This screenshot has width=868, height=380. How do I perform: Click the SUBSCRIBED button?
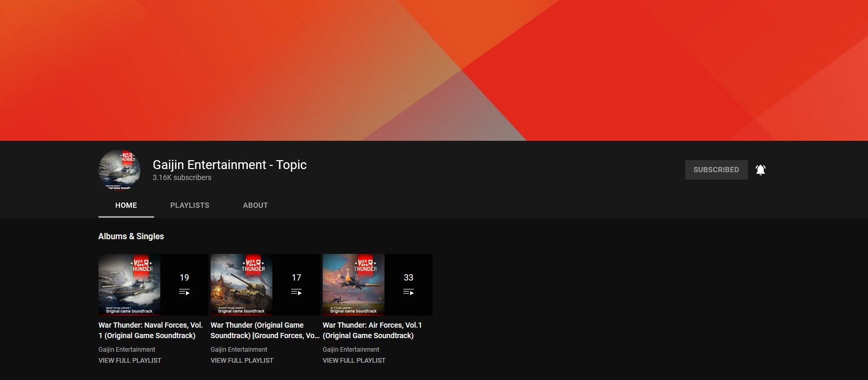pyautogui.click(x=716, y=170)
